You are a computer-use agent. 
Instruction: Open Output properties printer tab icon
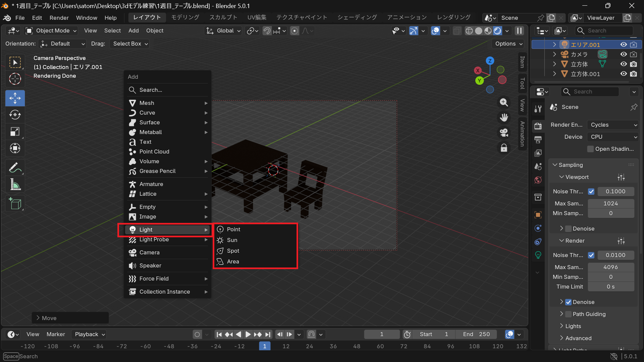point(538,139)
